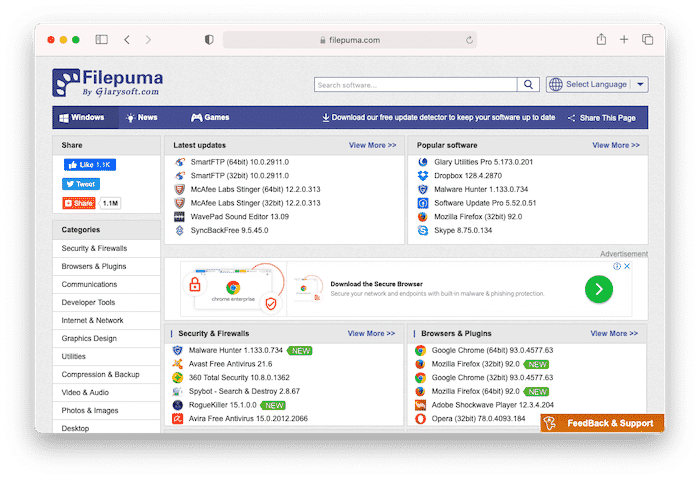Select the Developer Tools category
This screenshot has height=479, width=700.
point(89,302)
